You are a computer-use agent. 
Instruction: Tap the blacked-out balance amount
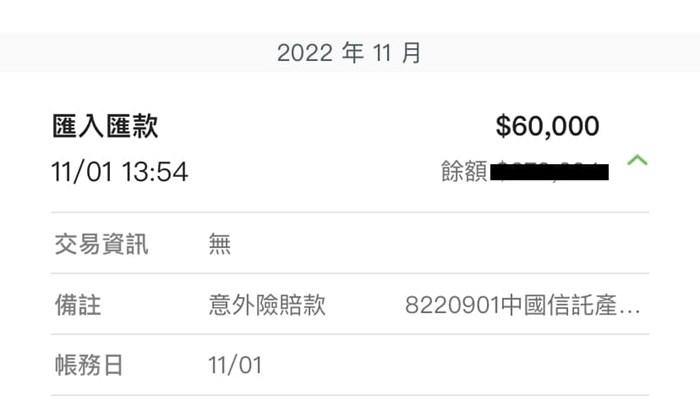(552, 172)
